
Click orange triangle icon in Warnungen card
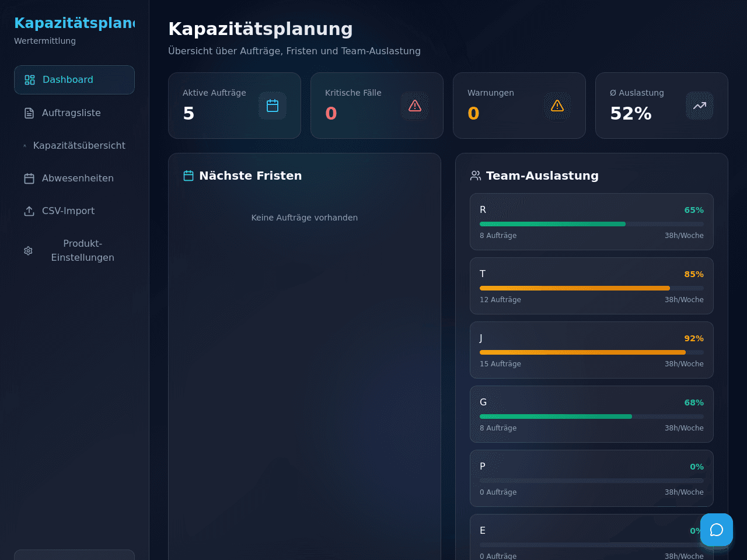557,106
